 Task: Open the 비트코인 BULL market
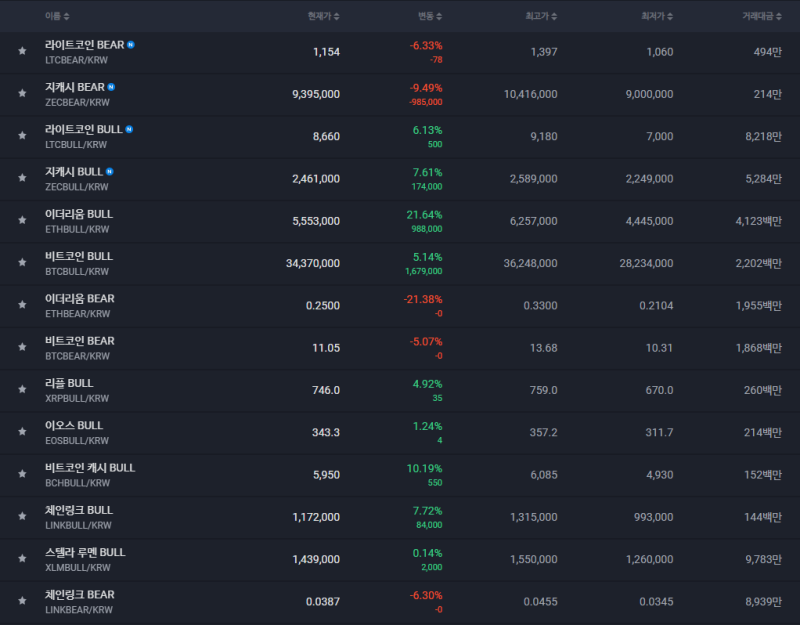coord(79,257)
